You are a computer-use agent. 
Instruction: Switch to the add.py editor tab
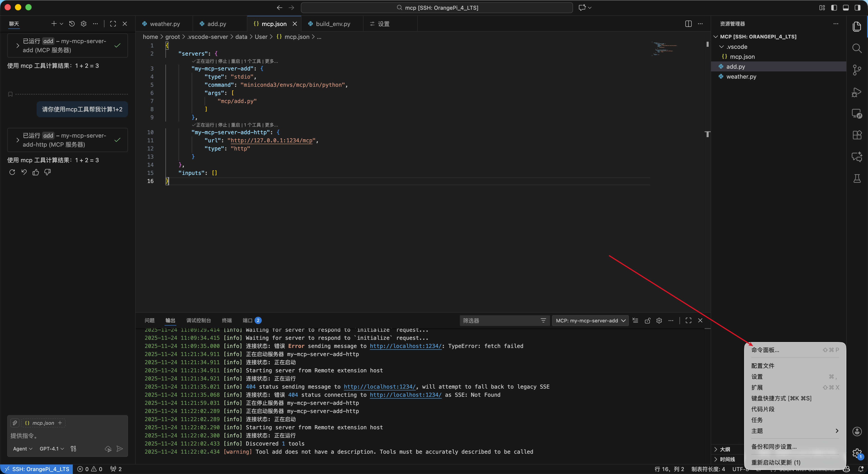tap(216, 23)
